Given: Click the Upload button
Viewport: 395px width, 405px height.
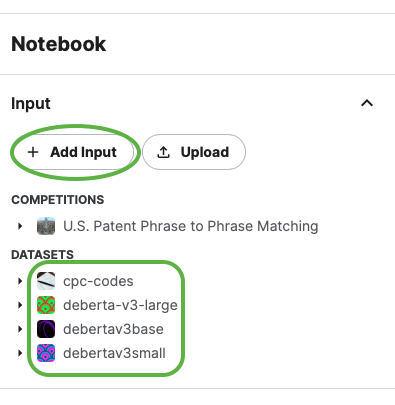Looking at the screenshot, I should tap(194, 152).
